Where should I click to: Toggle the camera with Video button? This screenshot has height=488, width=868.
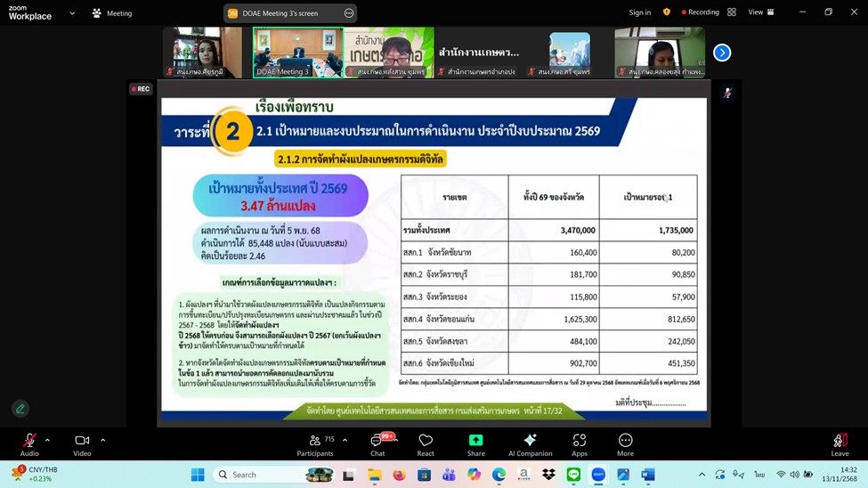tap(82, 442)
